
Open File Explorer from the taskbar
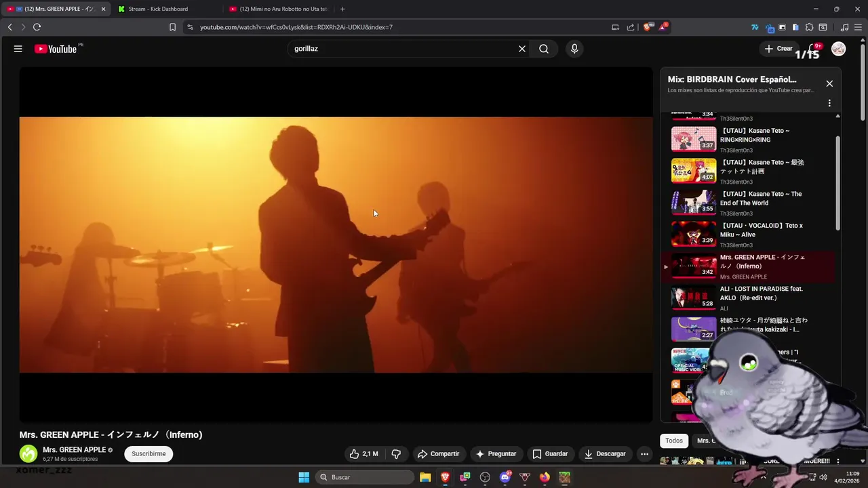pos(425,477)
